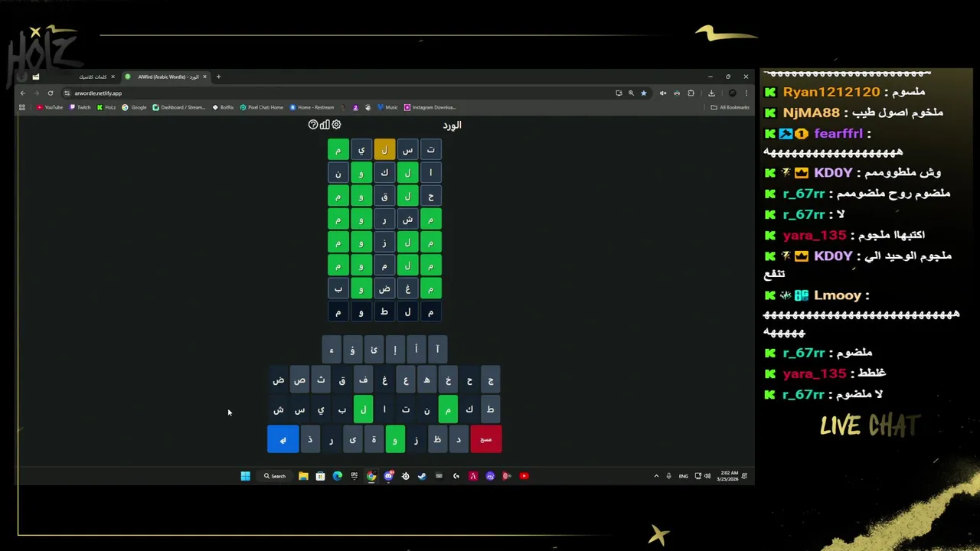
Task: Open the Chrome apps grid icon
Action: pyautogui.click(x=22, y=107)
